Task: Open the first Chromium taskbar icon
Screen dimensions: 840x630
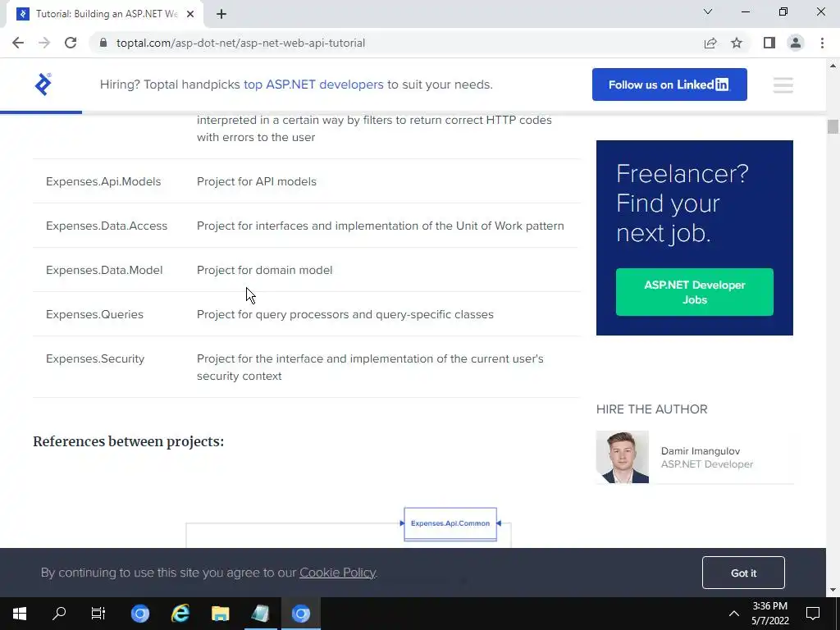Action: (140, 614)
